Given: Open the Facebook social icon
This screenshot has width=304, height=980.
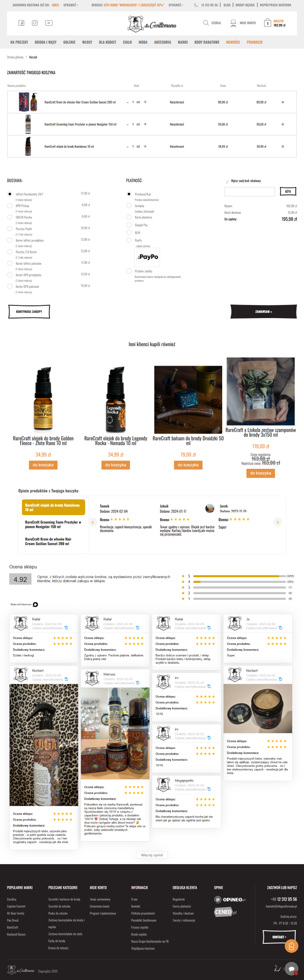Looking at the screenshot, I should pos(21,23).
